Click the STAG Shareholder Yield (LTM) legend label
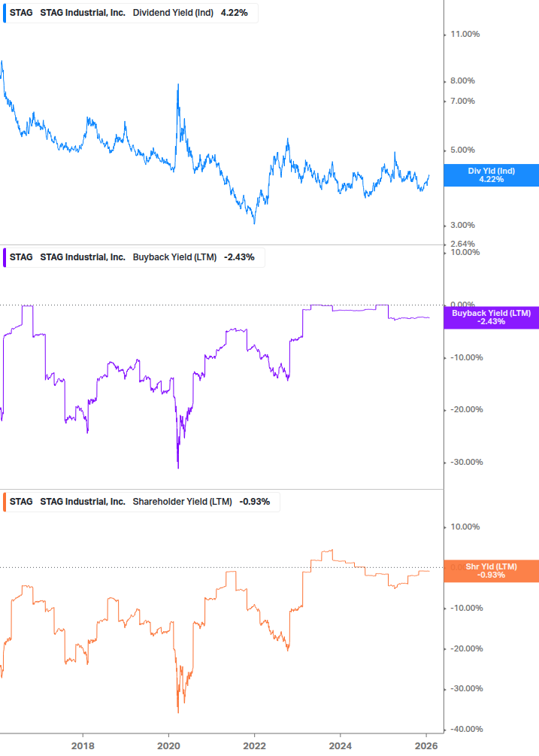539x756 pixels. tap(141, 502)
